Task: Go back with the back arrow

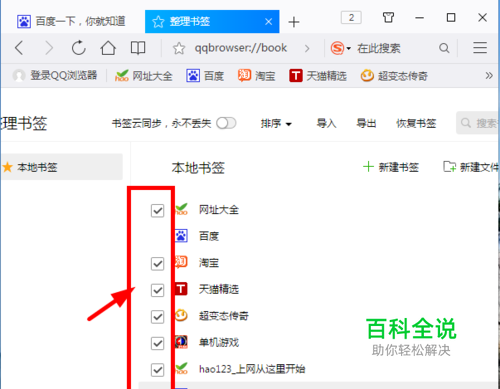Action: [x=19, y=48]
